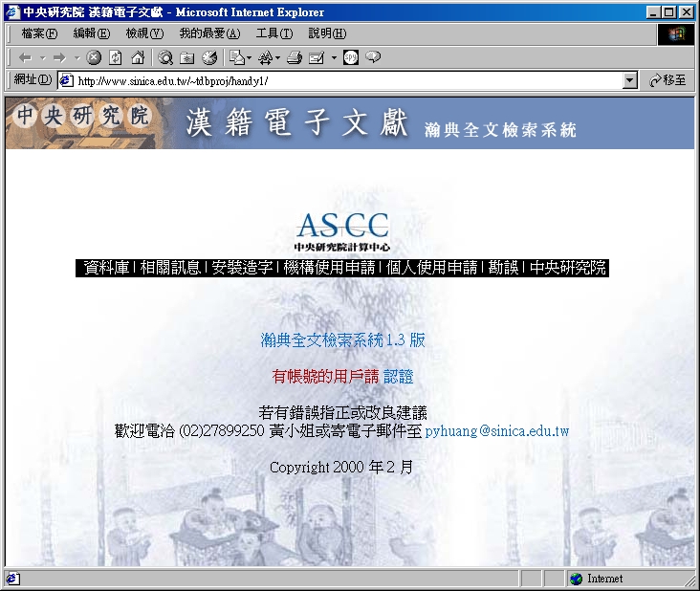700x591 pixels.
Task: Open the 檔案(F) menu
Action: [39, 33]
